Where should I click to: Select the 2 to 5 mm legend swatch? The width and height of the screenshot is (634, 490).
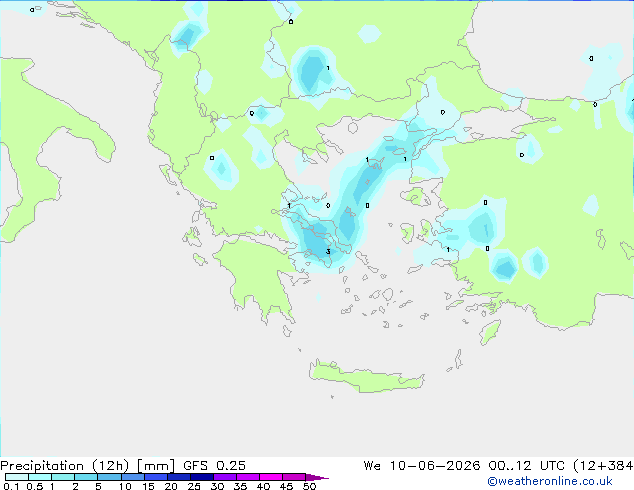pos(86,477)
